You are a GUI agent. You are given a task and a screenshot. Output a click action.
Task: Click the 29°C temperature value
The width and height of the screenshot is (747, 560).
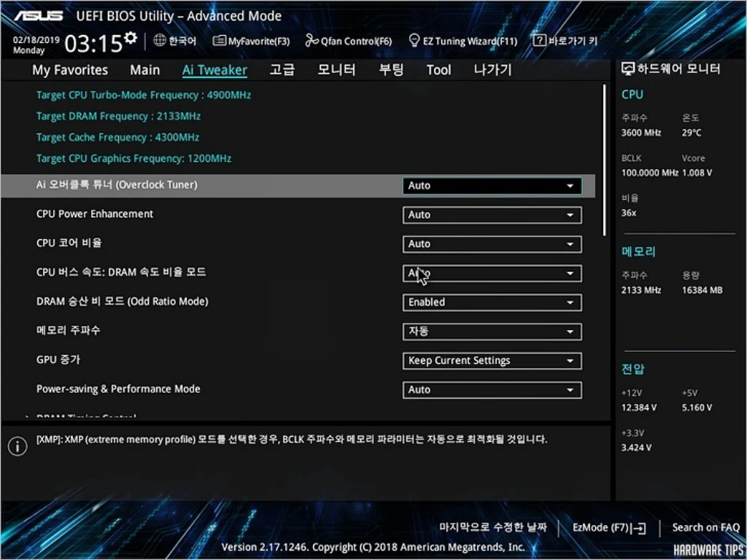[x=692, y=133]
